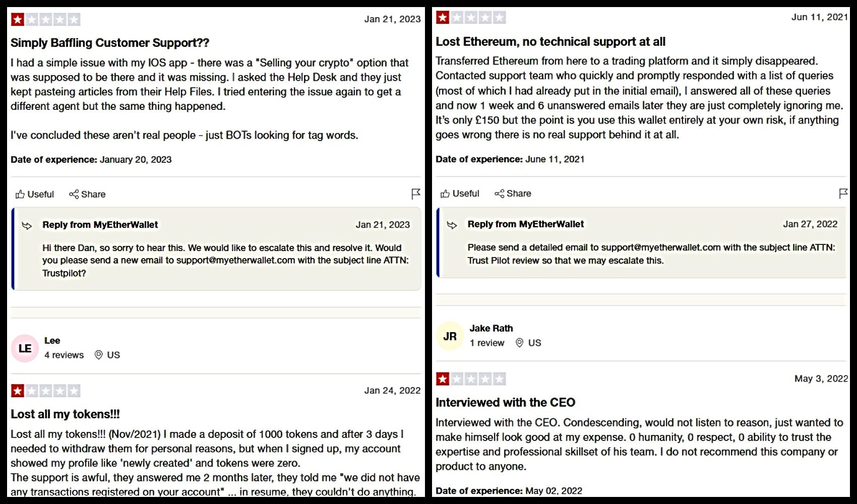The height and width of the screenshot is (504, 857).
Task: Flag the Lost Ethereum review
Action: pos(843,194)
